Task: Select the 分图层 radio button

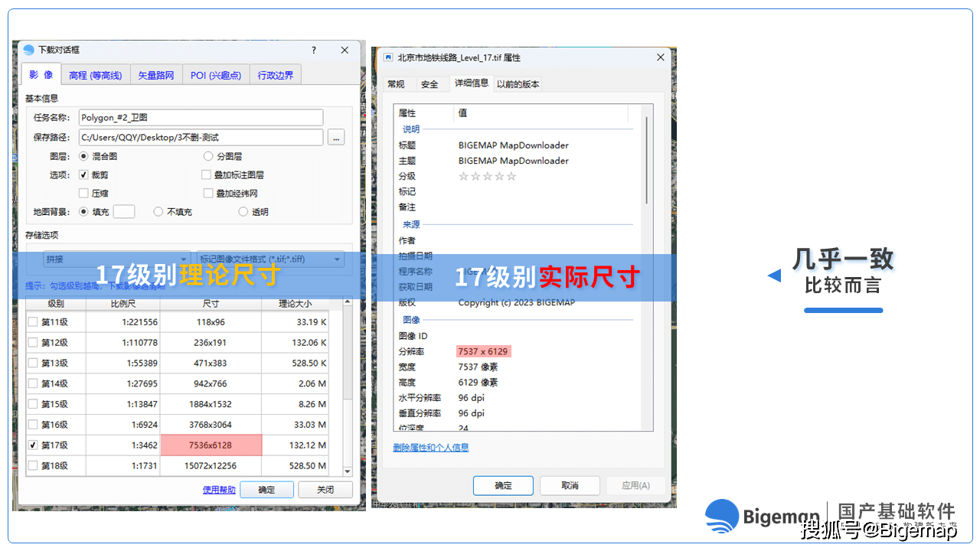Action: click(208, 156)
